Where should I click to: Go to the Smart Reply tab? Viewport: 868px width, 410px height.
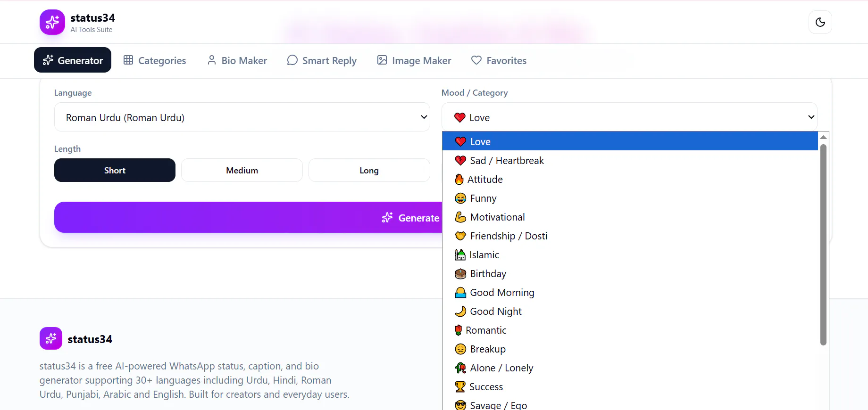[322, 60]
